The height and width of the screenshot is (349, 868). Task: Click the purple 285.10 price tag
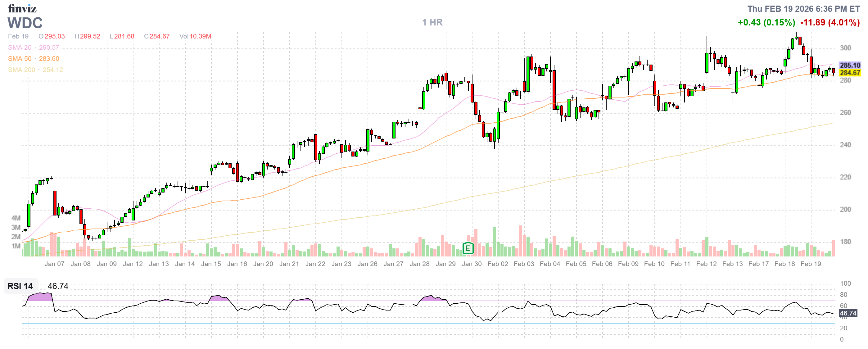(849, 65)
